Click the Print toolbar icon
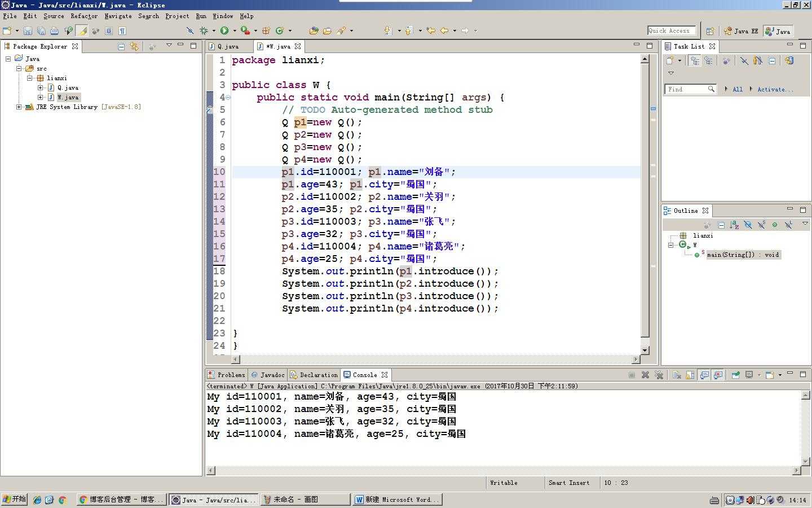This screenshot has height=508, width=812. point(54,30)
